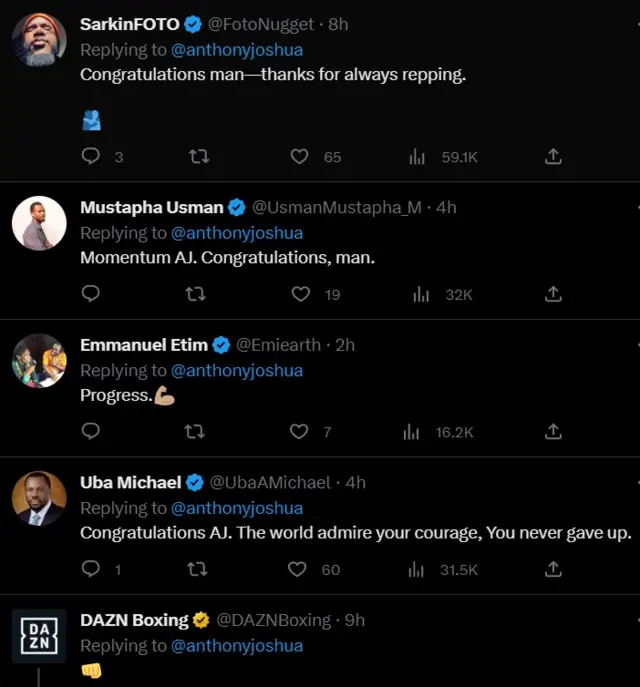Open the SarkinFOTO profile name
Screen dimensions: 640x687
[x=129, y=24]
